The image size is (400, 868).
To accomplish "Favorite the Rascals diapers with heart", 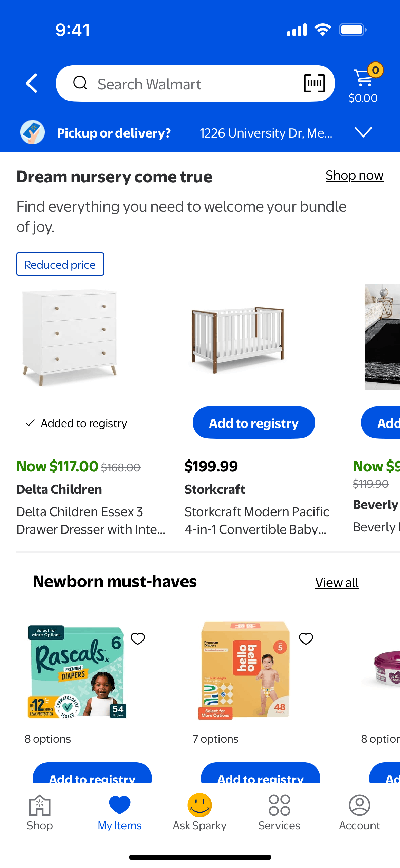I will [x=138, y=638].
